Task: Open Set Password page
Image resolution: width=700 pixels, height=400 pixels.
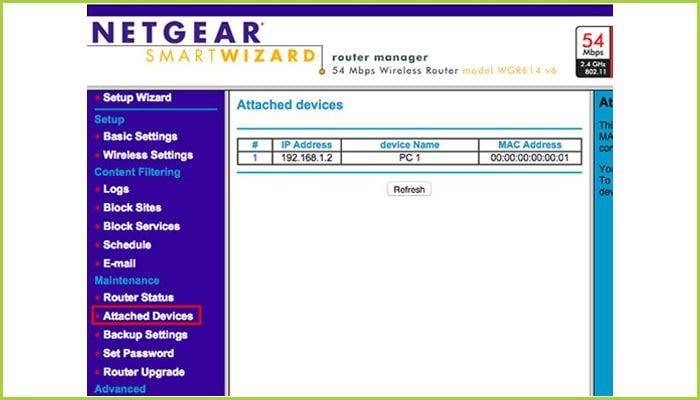Action: tap(138, 354)
